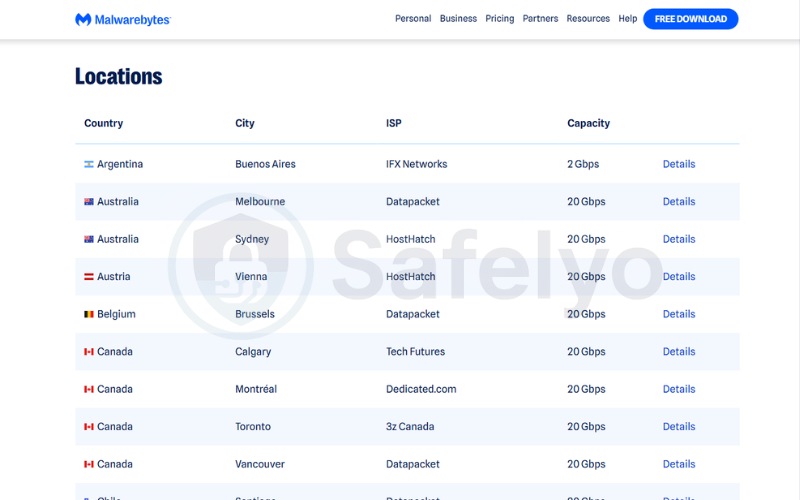Click the City column header
Image resolution: width=800 pixels, height=500 pixels.
tap(244, 123)
